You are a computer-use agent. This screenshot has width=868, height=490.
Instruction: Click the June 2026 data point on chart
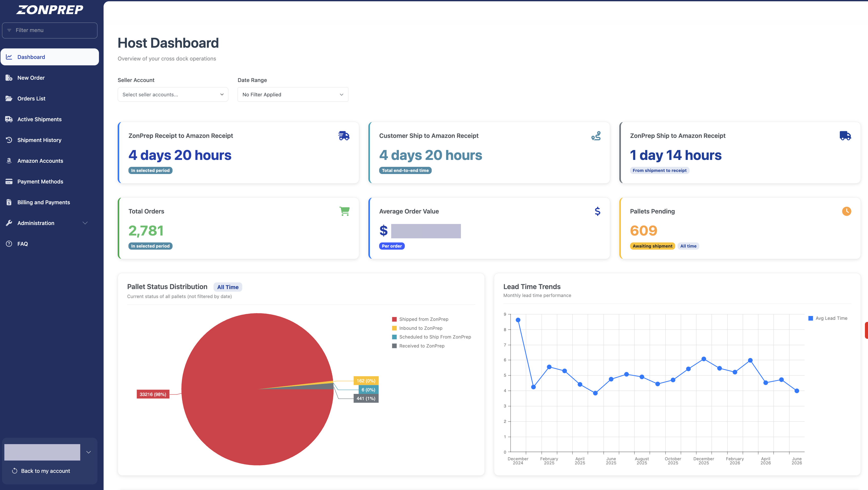(796, 391)
